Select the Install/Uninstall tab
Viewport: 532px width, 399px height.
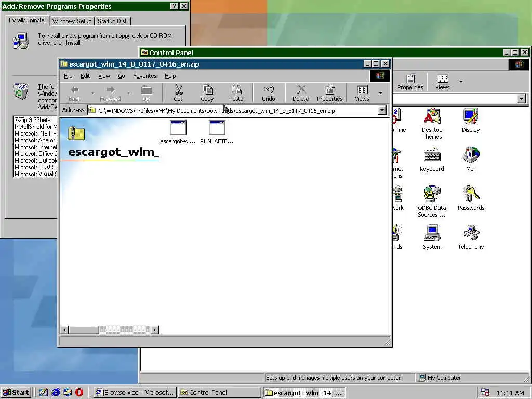(28, 20)
